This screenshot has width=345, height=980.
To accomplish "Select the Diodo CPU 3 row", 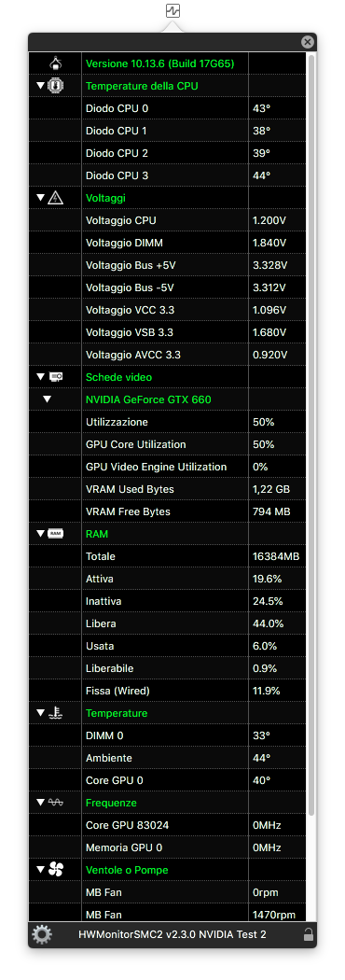I will [168, 175].
